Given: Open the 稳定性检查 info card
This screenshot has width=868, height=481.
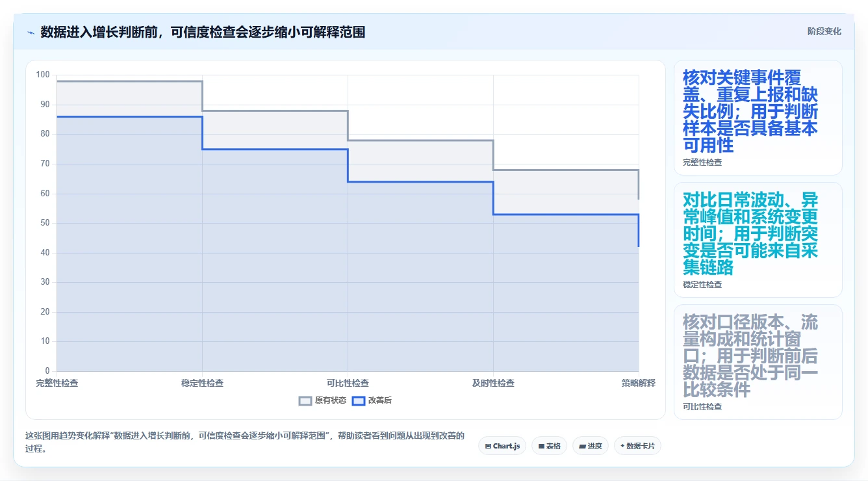Looking at the screenshot, I should coord(758,240).
